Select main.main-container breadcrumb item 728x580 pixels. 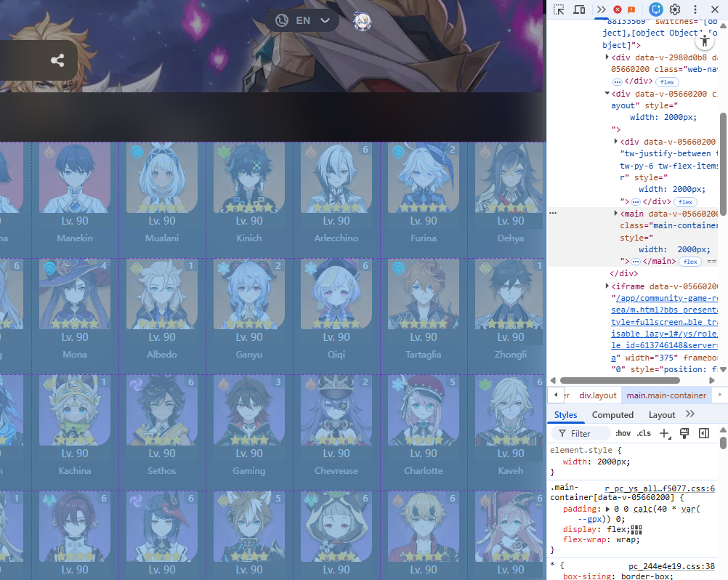tap(666, 395)
